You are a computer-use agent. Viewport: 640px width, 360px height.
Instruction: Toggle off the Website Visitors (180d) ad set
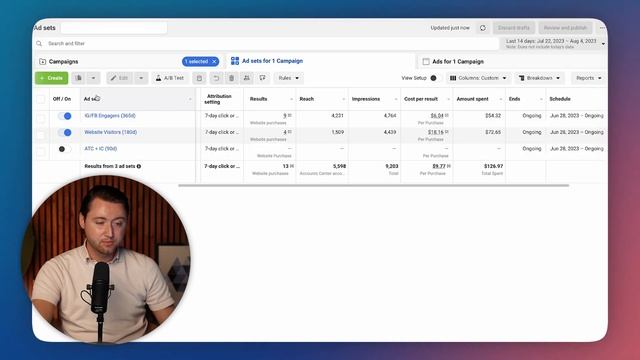coord(64,132)
